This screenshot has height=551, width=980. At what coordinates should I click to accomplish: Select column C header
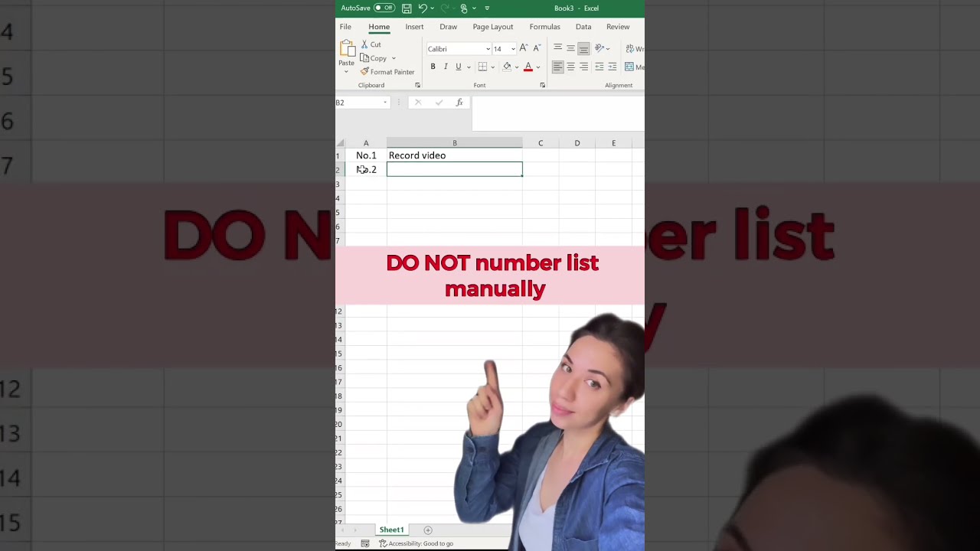[541, 143]
